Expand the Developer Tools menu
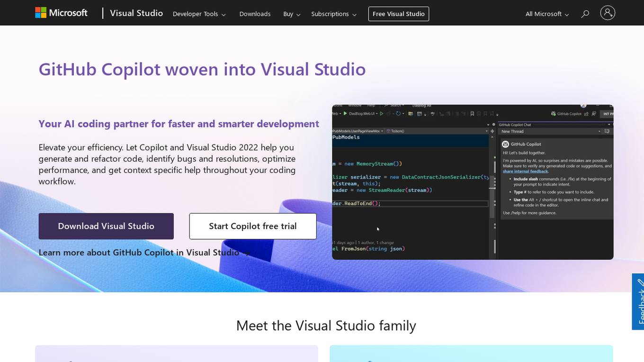 [199, 14]
